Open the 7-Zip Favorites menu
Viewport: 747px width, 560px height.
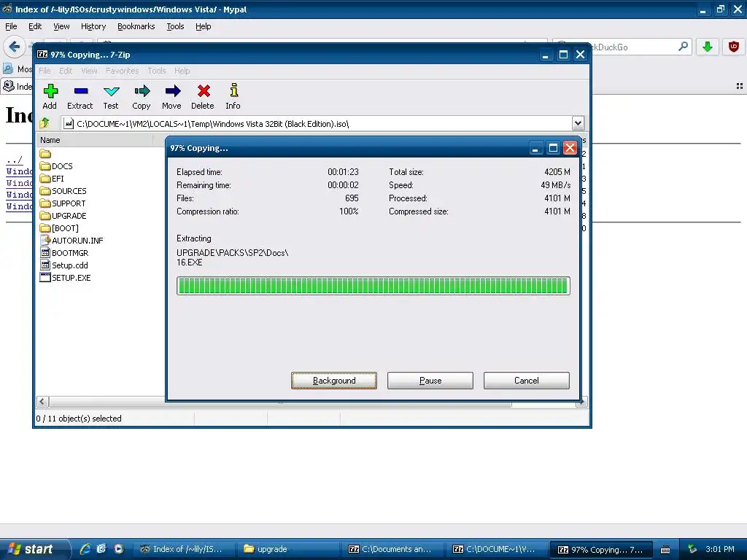pos(123,71)
